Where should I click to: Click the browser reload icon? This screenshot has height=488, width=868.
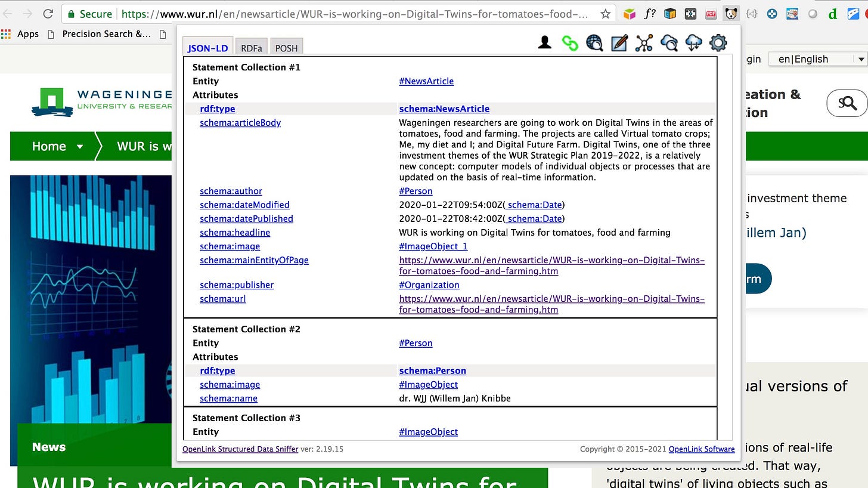point(48,14)
